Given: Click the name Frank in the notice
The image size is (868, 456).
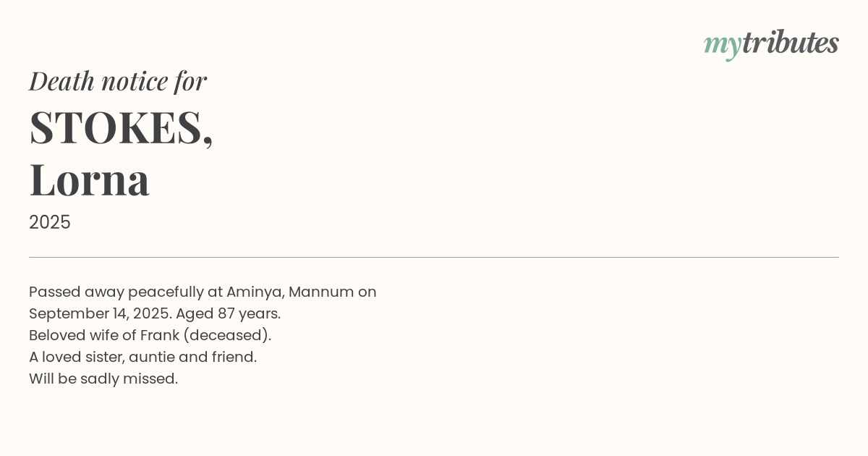Looking at the screenshot, I should tap(159, 335).
